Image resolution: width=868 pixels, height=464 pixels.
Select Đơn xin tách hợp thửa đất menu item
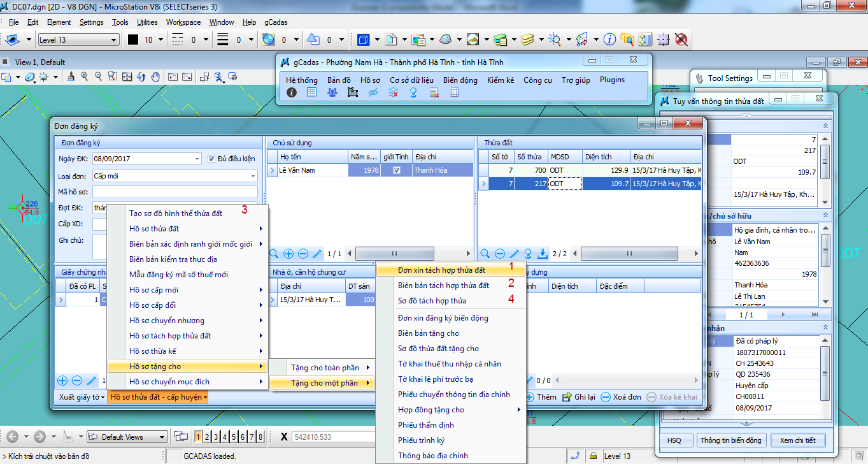[441, 270]
